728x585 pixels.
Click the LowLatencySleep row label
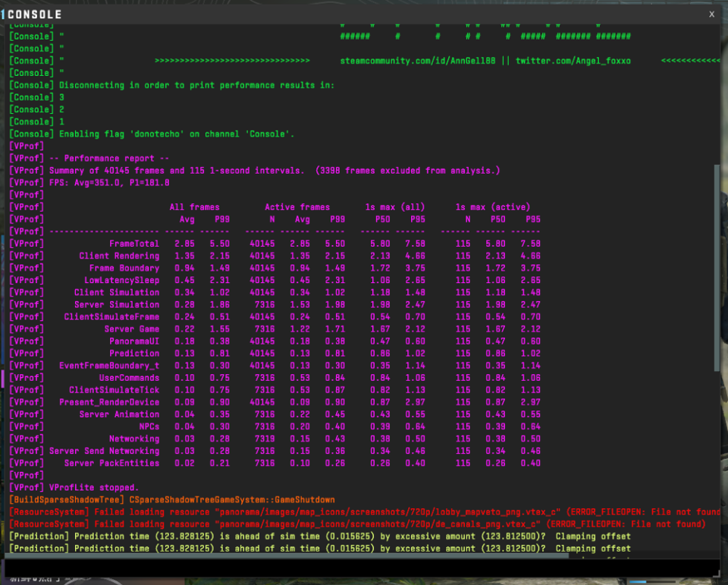point(122,280)
